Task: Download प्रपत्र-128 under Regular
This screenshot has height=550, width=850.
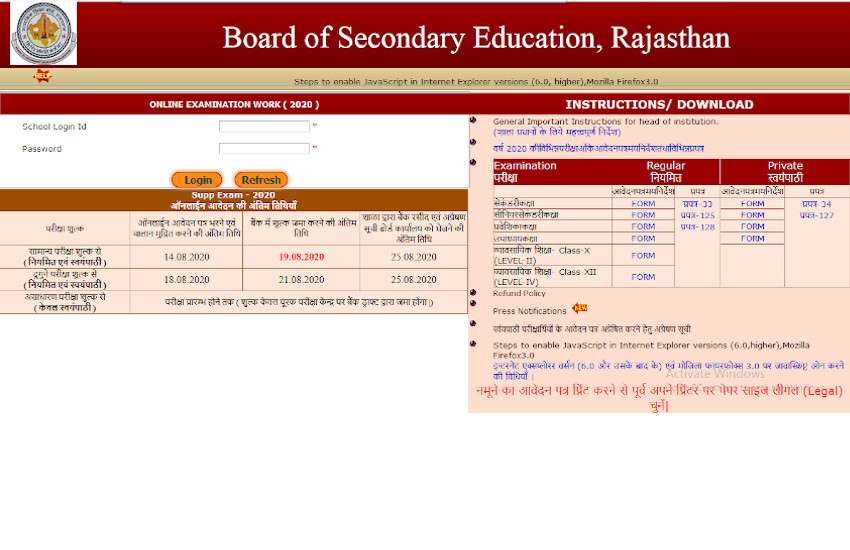Action: (x=698, y=227)
